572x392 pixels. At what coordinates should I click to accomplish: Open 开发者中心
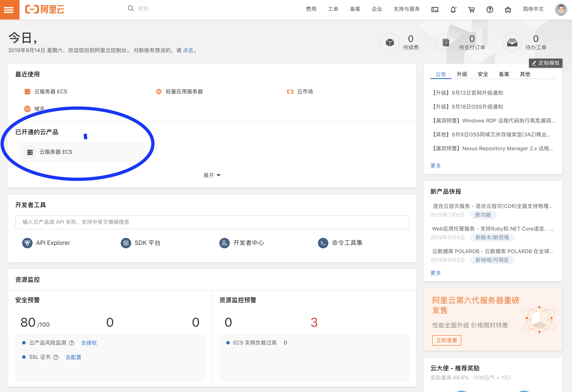(x=249, y=243)
